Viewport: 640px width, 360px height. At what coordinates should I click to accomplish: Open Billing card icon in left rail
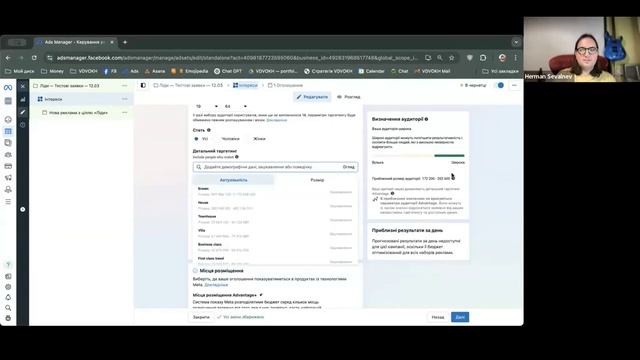[x=8, y=166]
